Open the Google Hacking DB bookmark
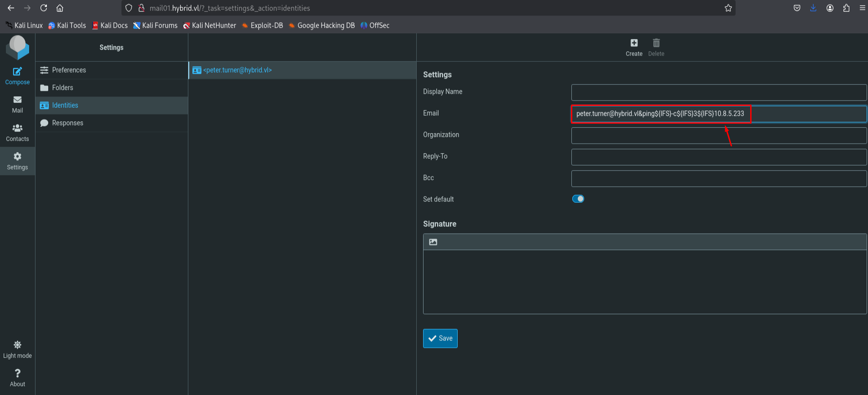This screenshot has height=395, width=868. (321, 25)
